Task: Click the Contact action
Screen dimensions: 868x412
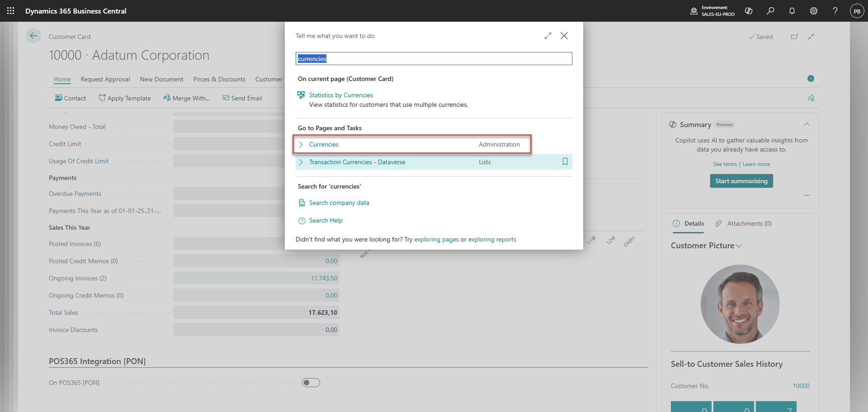Action: 71,98
